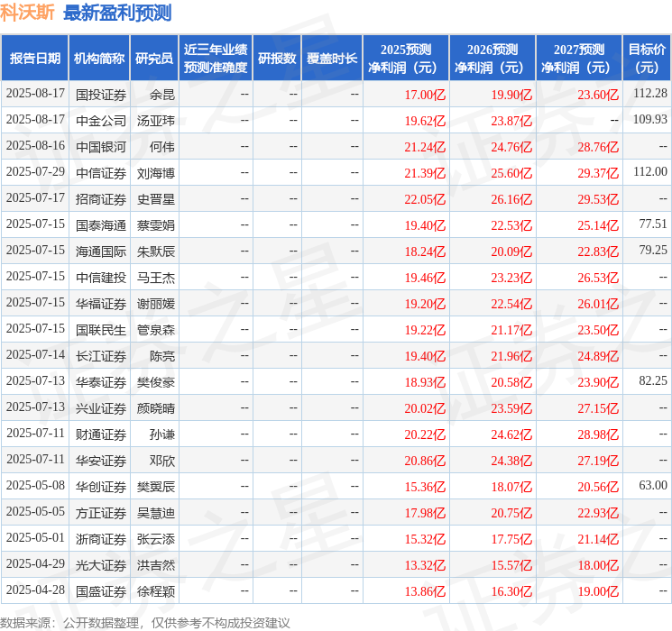This screenshot has width=672, height=631.
Task: Click the 2025 forecast value 22.05亿
Action: pyautogui.click(x=425, y=199)
